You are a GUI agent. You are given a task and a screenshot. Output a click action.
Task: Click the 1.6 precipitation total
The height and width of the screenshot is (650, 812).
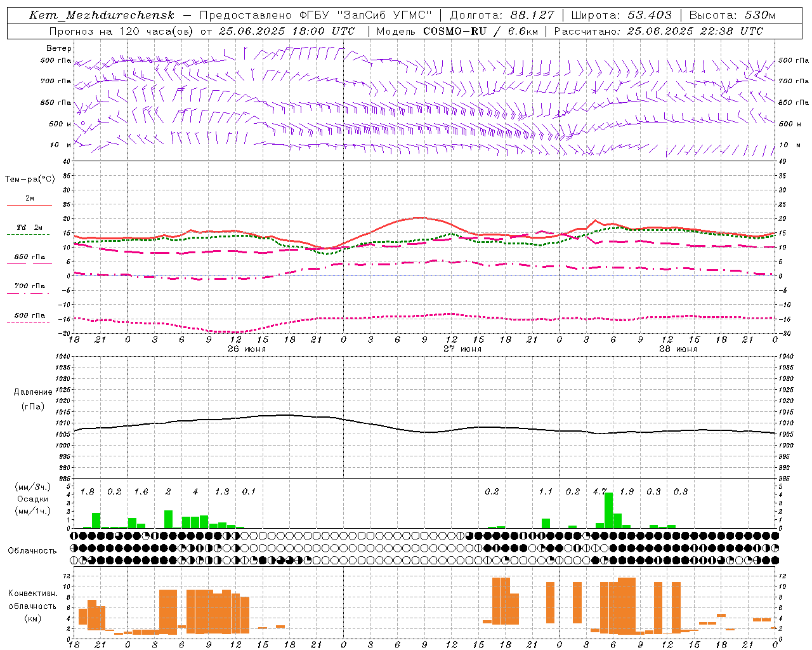click(141, 491)
